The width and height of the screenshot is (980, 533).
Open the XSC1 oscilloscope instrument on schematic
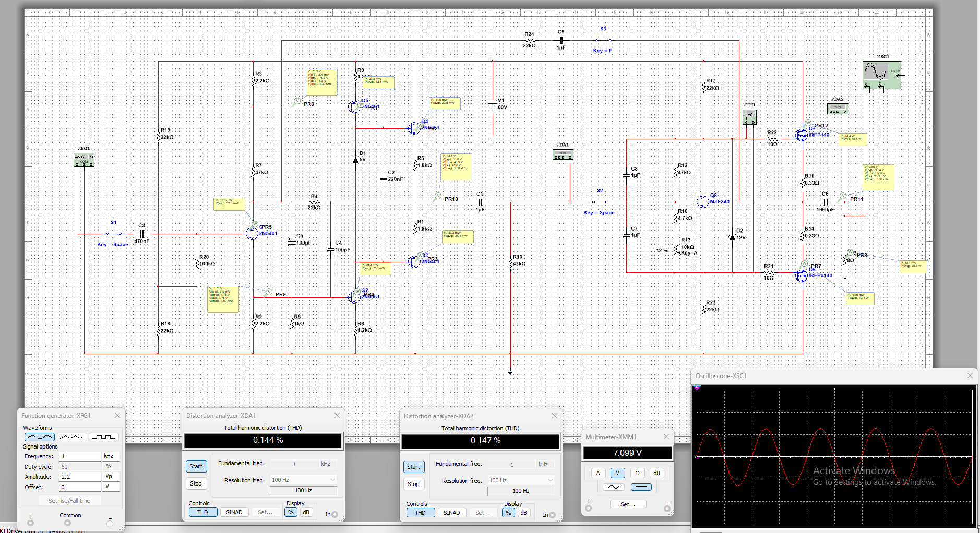point(882,75)
